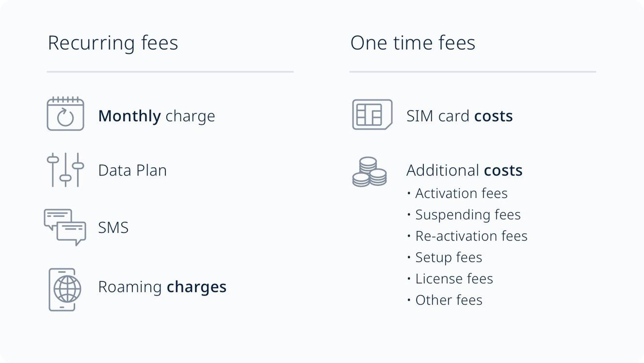Viewport: 644px width, 363px height.
Task: Select the Monthly charge label
Action: coord(157,116)
